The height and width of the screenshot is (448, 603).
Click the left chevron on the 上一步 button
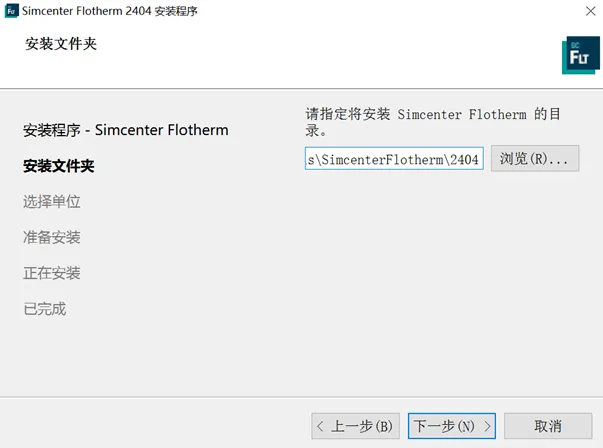[320, 426]
